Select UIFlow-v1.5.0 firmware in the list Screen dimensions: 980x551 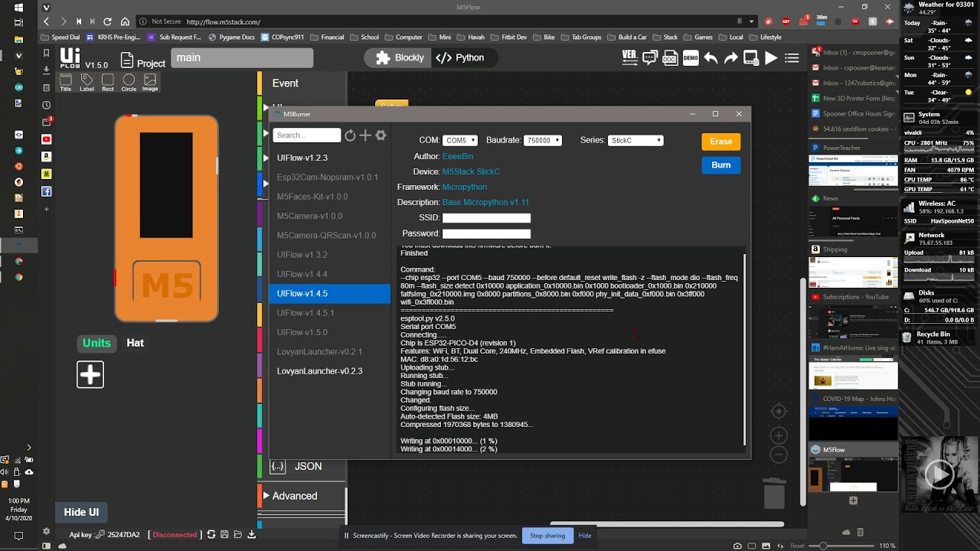tap(330, 332)
